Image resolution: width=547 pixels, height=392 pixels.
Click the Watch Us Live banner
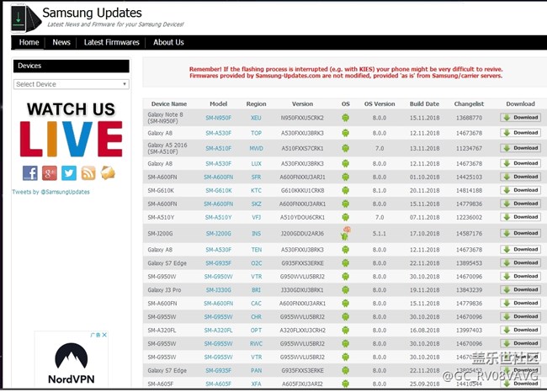click(72, 129)
